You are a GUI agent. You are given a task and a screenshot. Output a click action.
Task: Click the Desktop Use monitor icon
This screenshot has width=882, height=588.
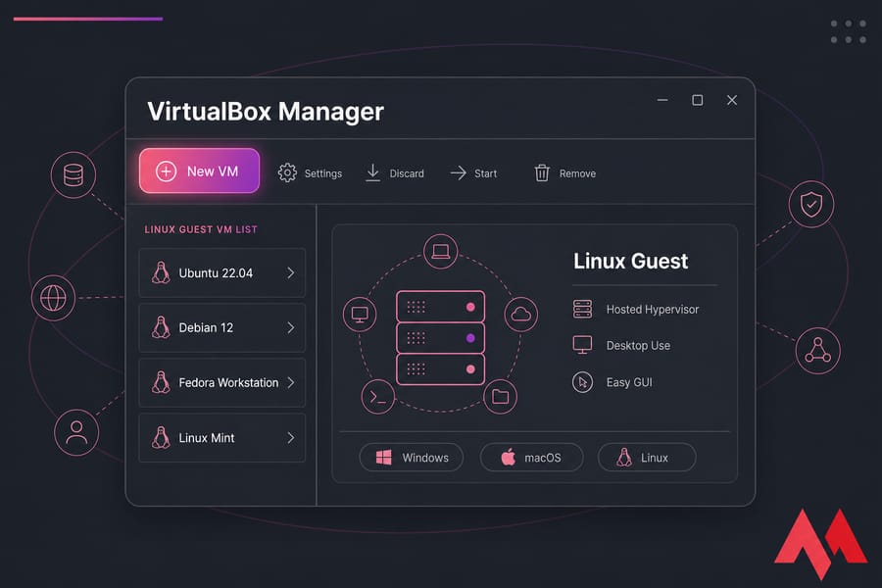pos(582,345)
